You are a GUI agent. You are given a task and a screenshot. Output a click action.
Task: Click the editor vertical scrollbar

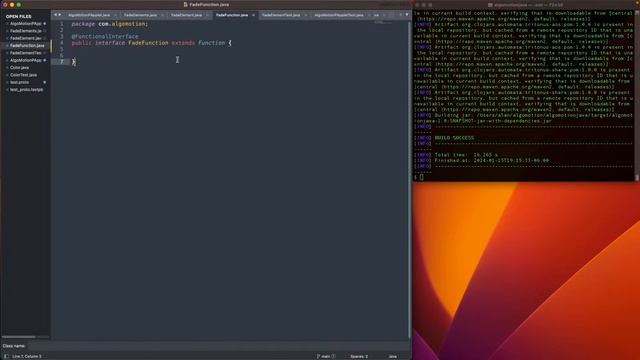pyautogui.click(x=409, y=179)
